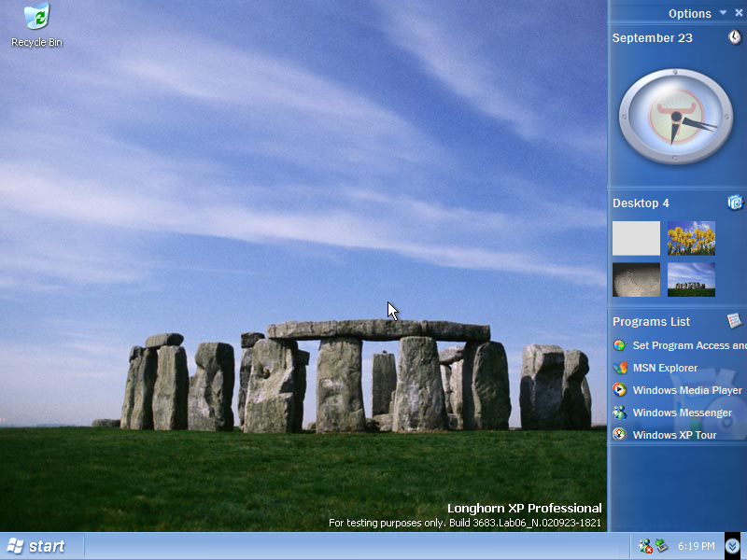Open the Recycle Bin desktop icon
Image resolution: width=747 pixels, height=560 pixels.
[36, 18]
